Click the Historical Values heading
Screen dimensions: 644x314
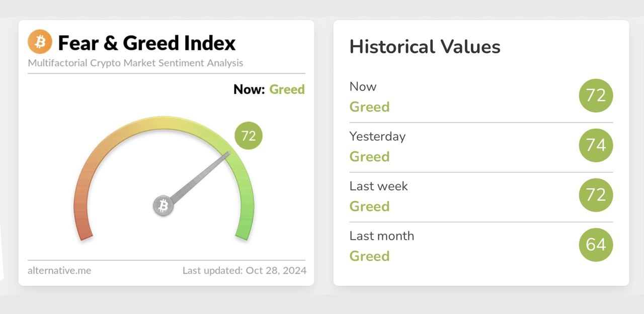[x=425, y=47]
